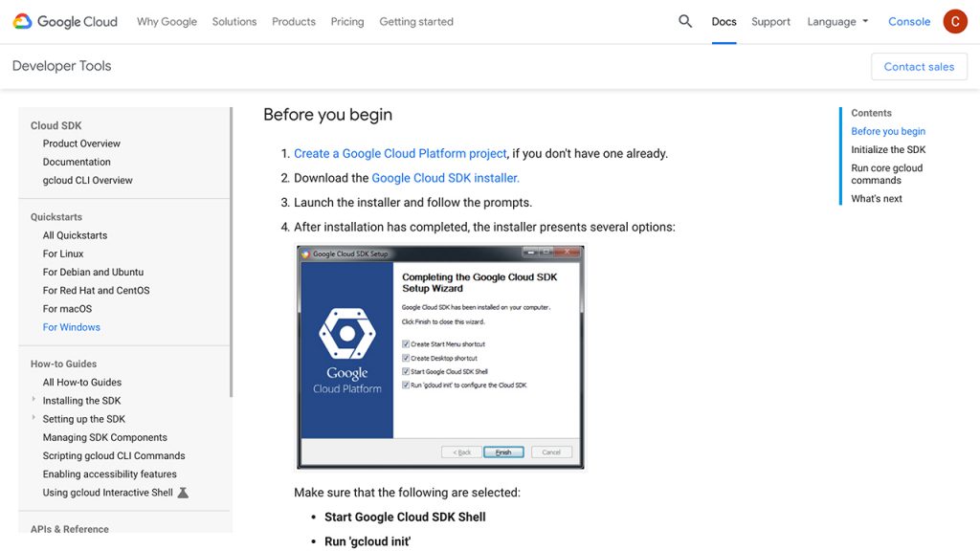This screenshot has width=980, height=551.
Task: Select For Windows quickstart
Action: (71, 327)
